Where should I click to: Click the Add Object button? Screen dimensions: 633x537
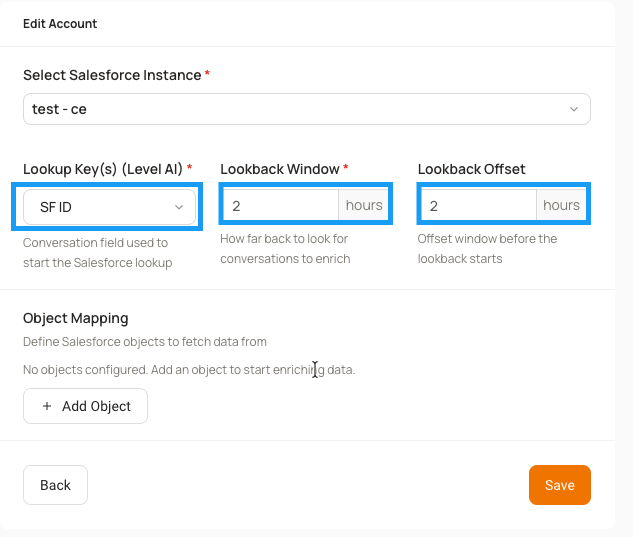click(x=85, y=406)
